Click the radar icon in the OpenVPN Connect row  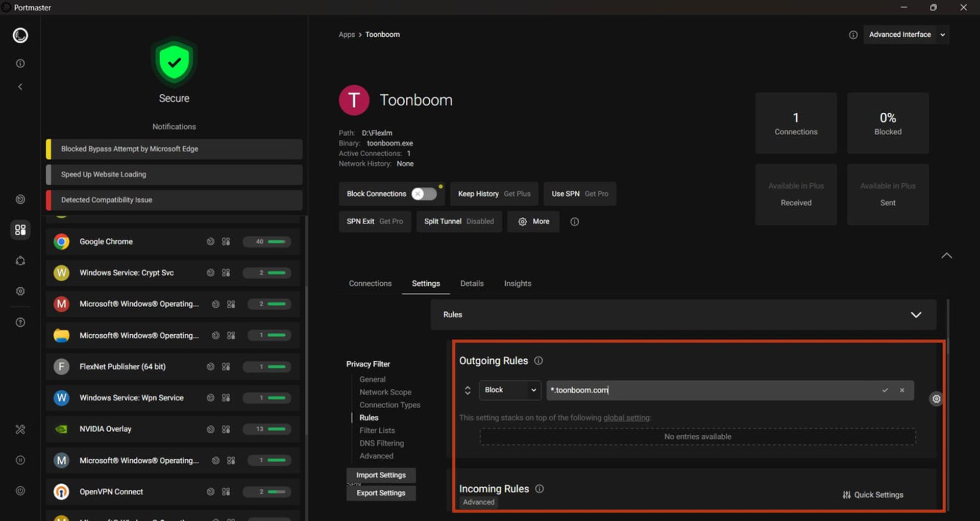(x=210, y=491)
